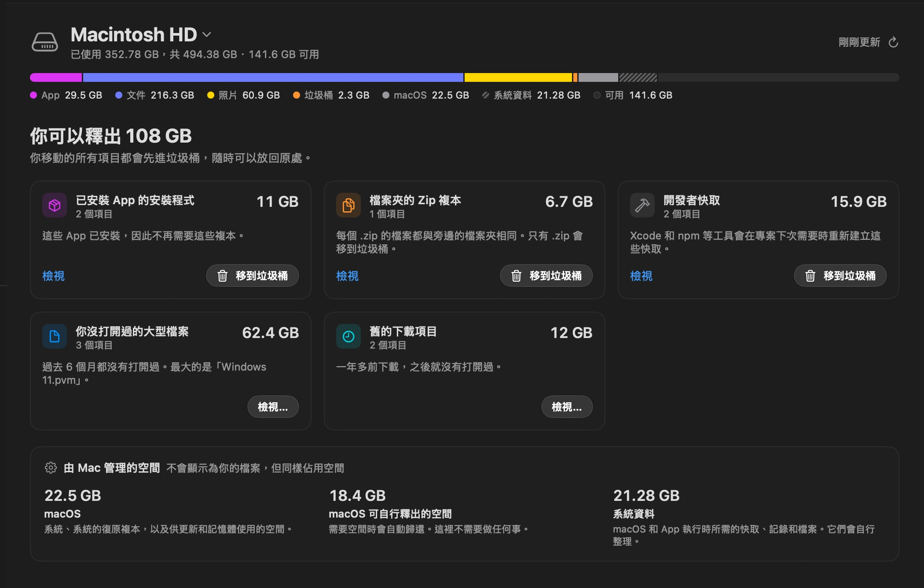Click the 已使用 352.78 GB usage summary line
924x588 pixels.
pyautogui.click(x=195, y=55)
